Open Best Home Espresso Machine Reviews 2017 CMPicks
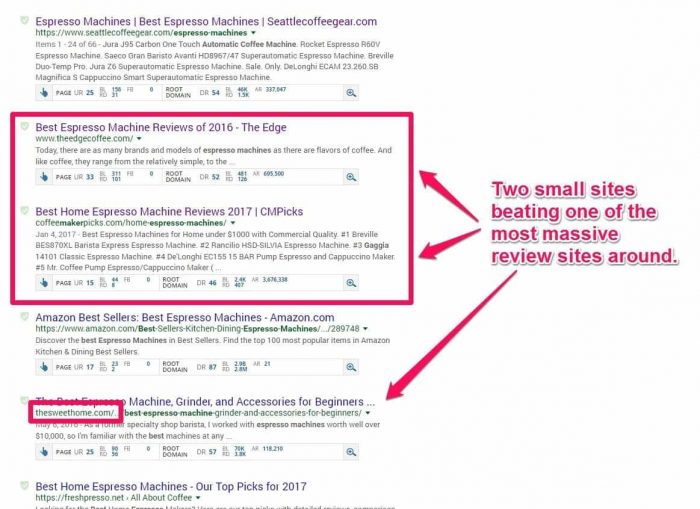Viewport: 700px width, 509px height. 169,212
